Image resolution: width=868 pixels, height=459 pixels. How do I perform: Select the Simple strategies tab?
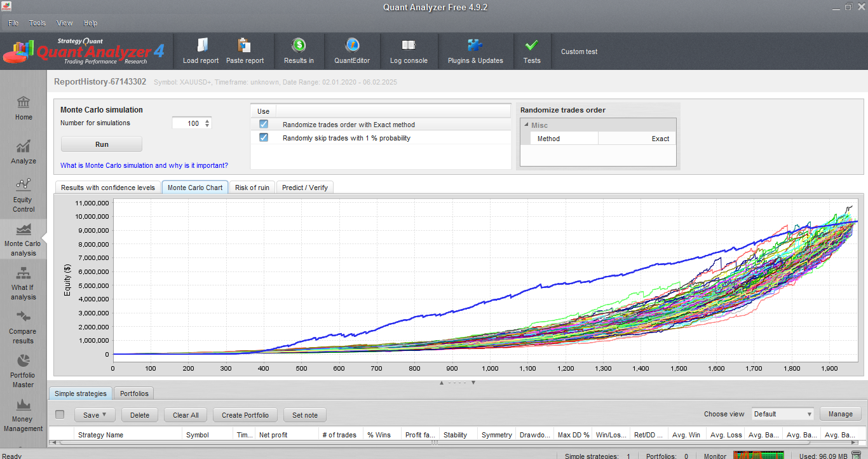click(81, 394)
